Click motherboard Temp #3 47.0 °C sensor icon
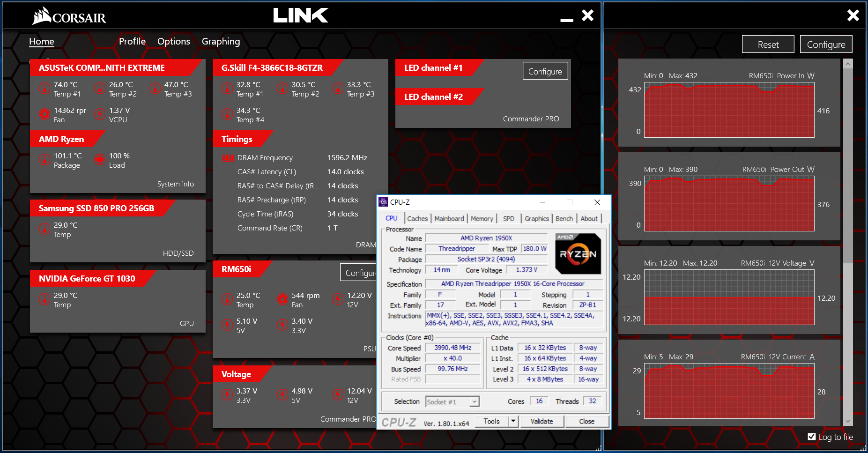This screenshot has width=868, height=453. (x=155, y=89)
